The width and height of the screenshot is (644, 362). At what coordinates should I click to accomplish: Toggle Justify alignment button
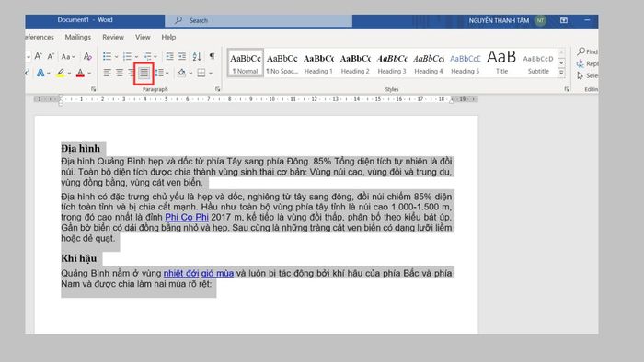pos(144,74)
